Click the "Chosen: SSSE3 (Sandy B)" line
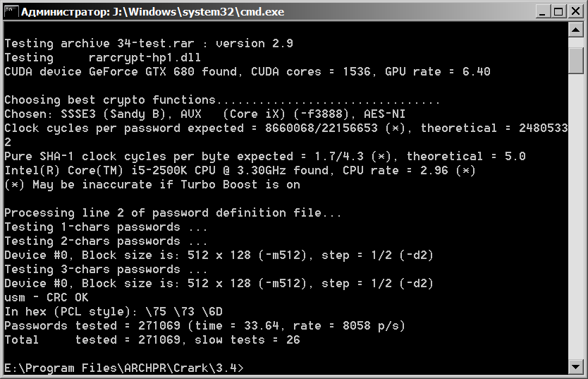The image size is (588, 379). pyautogui.click(x=204, y=114)
